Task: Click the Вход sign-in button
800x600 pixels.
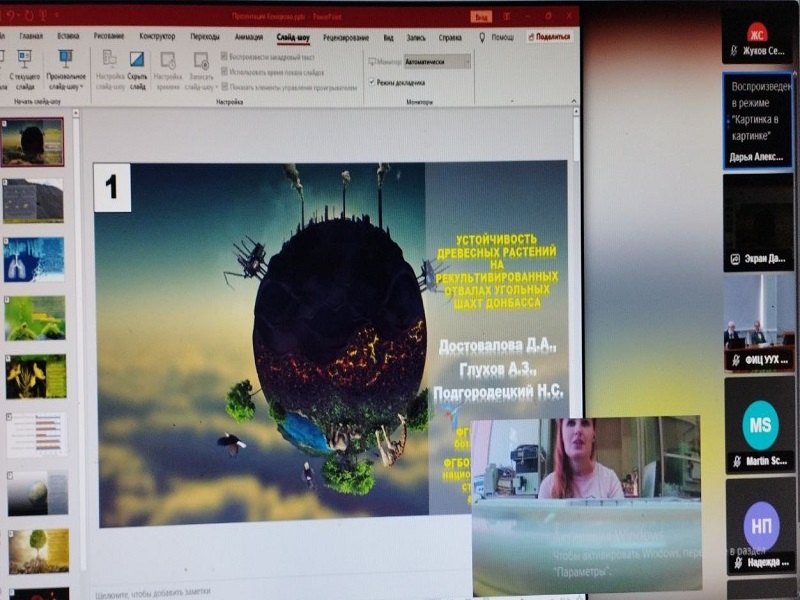Action: point(481,16)
